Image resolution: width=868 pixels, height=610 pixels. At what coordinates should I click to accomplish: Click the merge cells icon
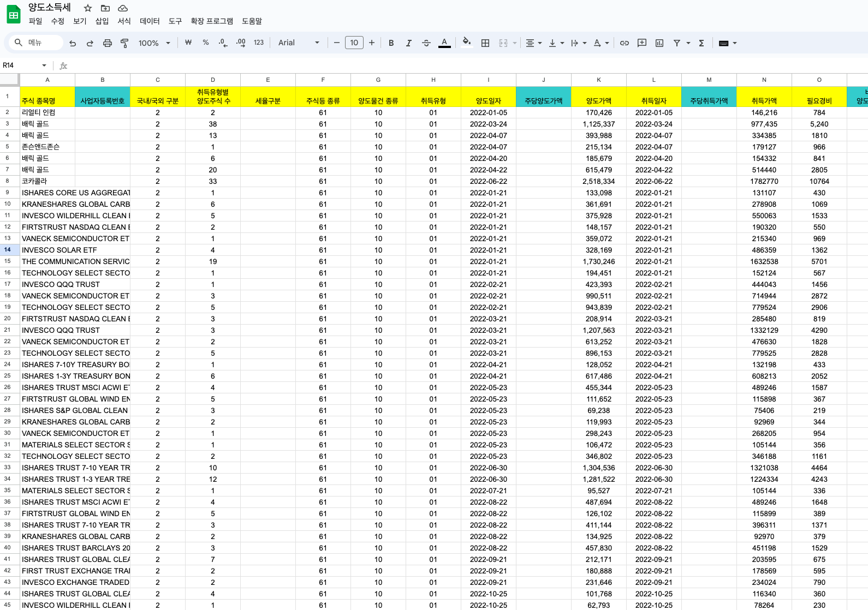pos(503,43)
